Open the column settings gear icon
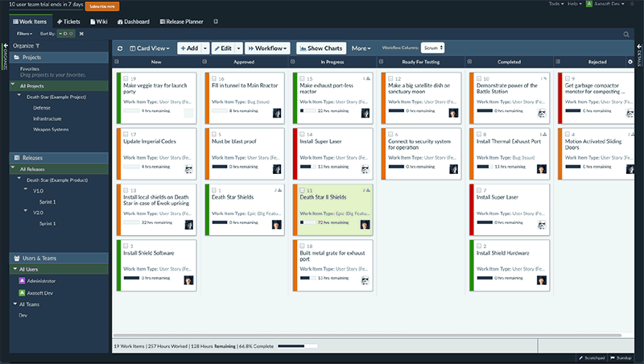This screenshot has width=644, height=364. tap(630, 61)
